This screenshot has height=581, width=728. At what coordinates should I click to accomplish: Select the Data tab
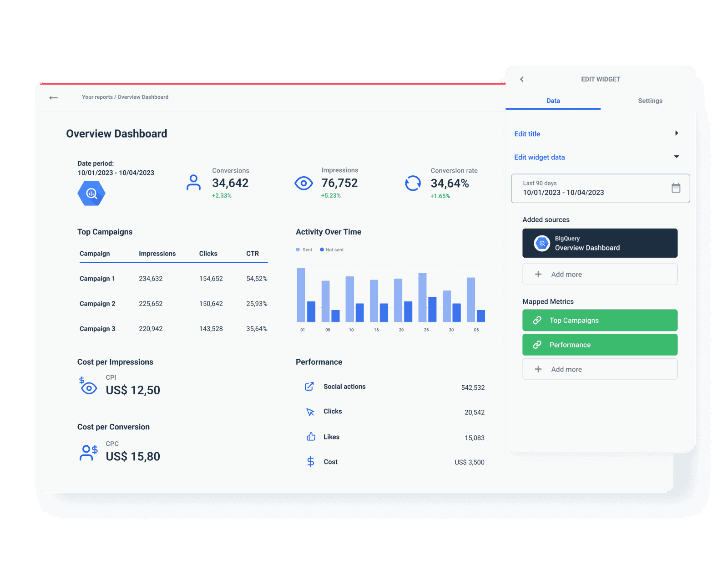(553, 101)
